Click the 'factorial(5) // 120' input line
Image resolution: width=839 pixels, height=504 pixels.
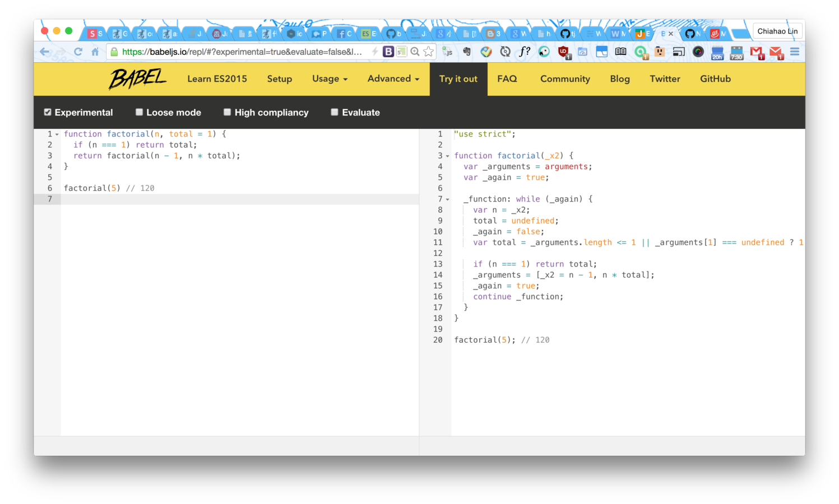pos(109,188)
